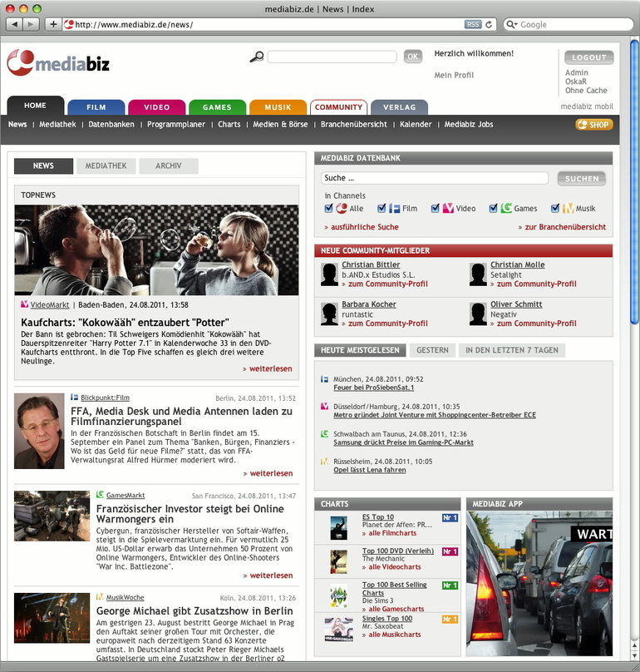Click the Safari back arrow button
Screen dimensions: 640x672
(15, 24)
